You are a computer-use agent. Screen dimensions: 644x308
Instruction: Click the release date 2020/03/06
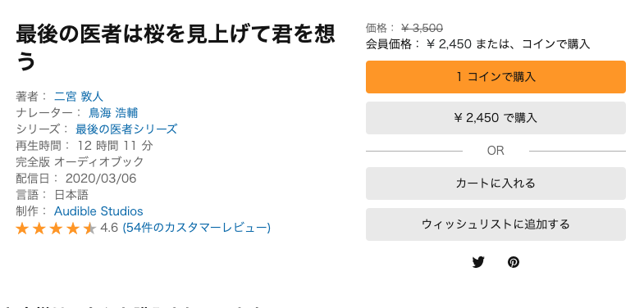click(x=101, y=179)
